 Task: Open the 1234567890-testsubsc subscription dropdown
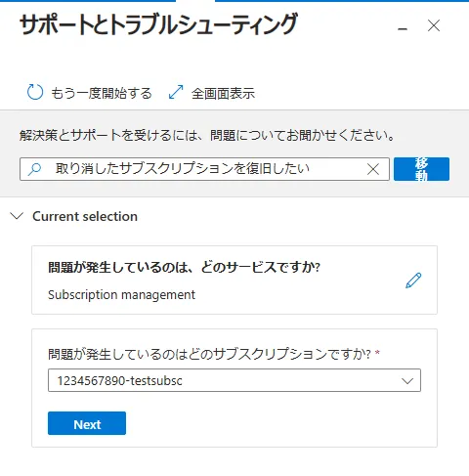[x=234, y=380]
